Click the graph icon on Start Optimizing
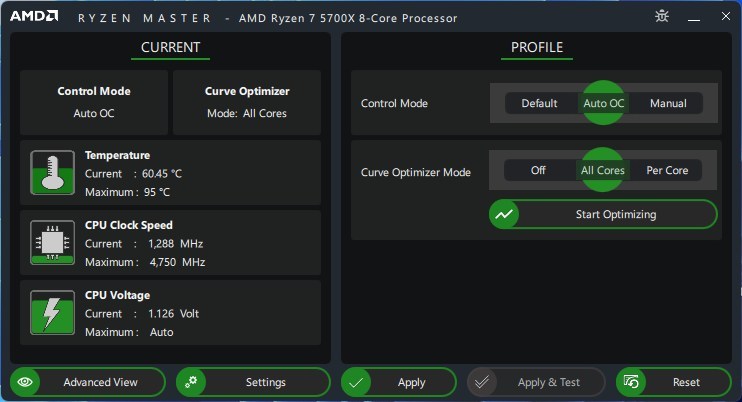742x402 pixels. coord(504,214)
